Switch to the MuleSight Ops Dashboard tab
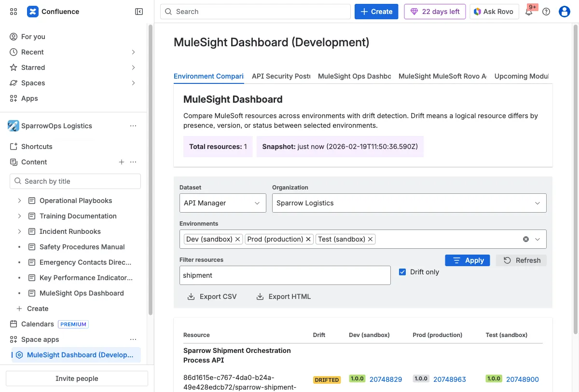This screenshot has height=392, width=579. pyautogui.click(x=354, y=76)
